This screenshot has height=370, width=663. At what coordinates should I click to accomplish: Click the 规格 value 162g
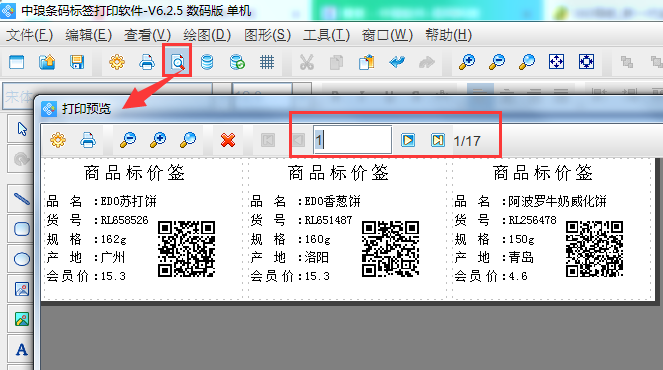click(x=113, y=240)
